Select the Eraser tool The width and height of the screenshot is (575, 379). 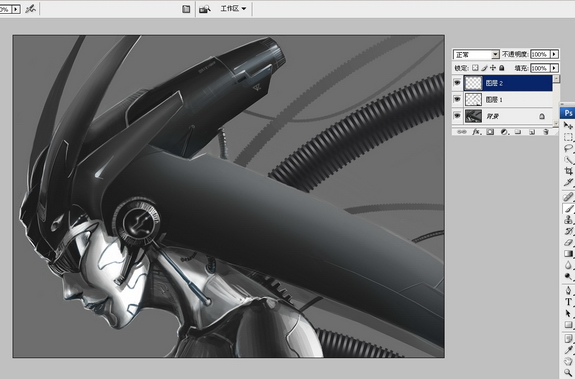click(568, 243)
